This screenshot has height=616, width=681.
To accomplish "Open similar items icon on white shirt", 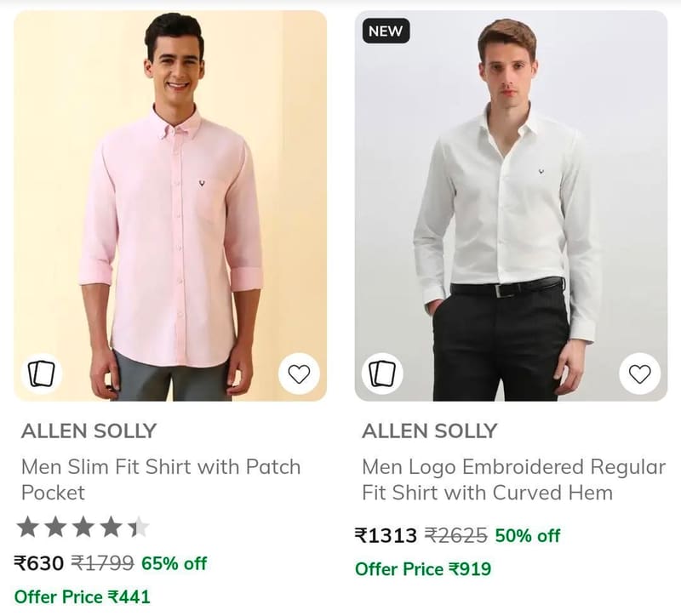I will click(x=382, y=374).
